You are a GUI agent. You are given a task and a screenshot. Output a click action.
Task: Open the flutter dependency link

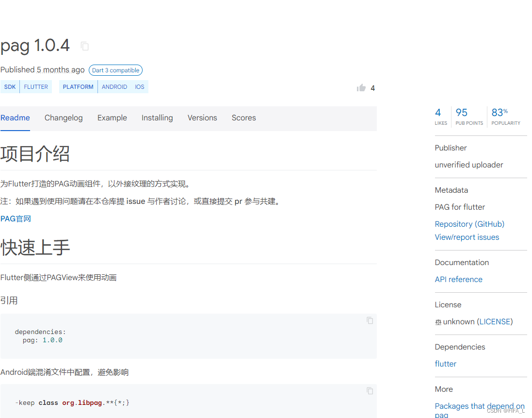[x=446, y=364]
